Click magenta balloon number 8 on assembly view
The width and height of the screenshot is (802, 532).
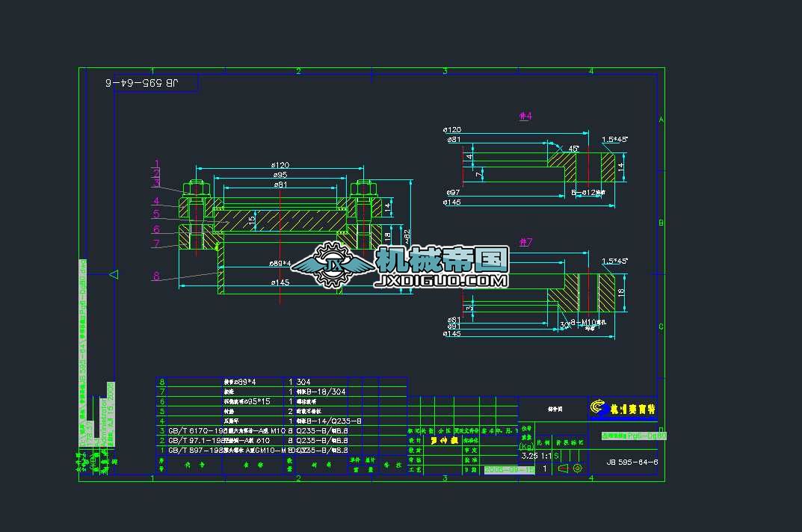pyautogui.click(x=156, y=276)
